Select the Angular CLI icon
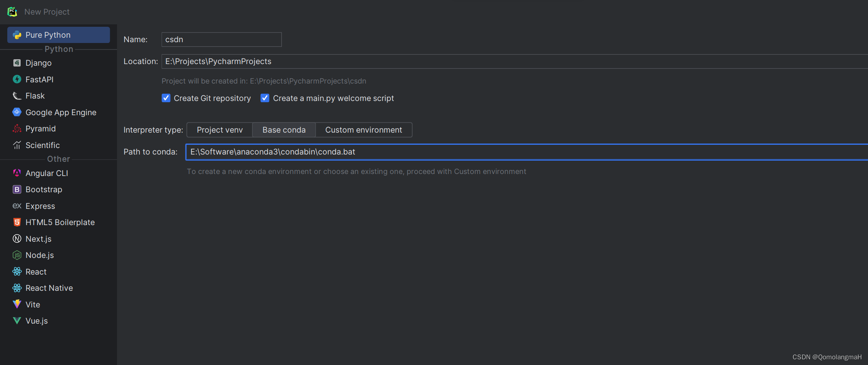Image resolution: width=868 pixels, height=365 pixels. (x=17, y=173)
